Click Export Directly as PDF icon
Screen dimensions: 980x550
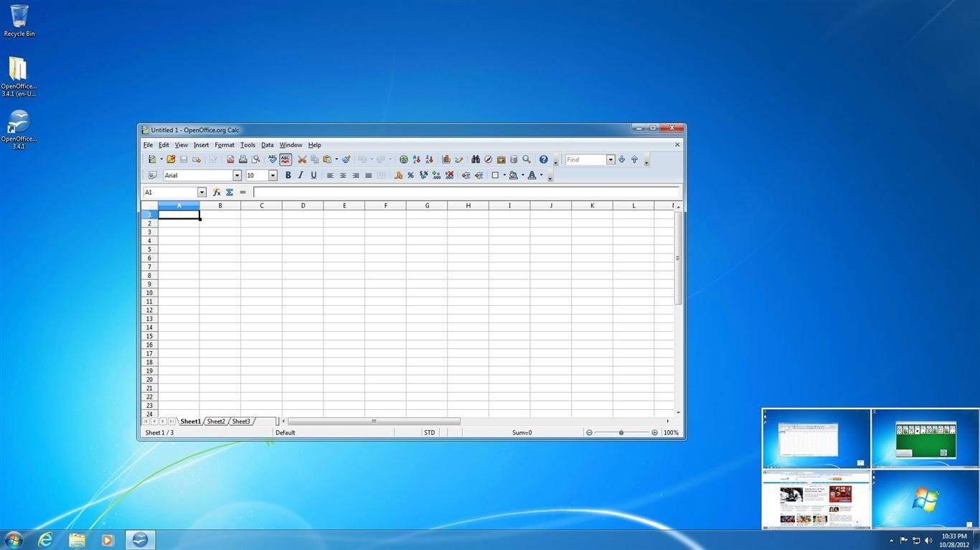230,159
